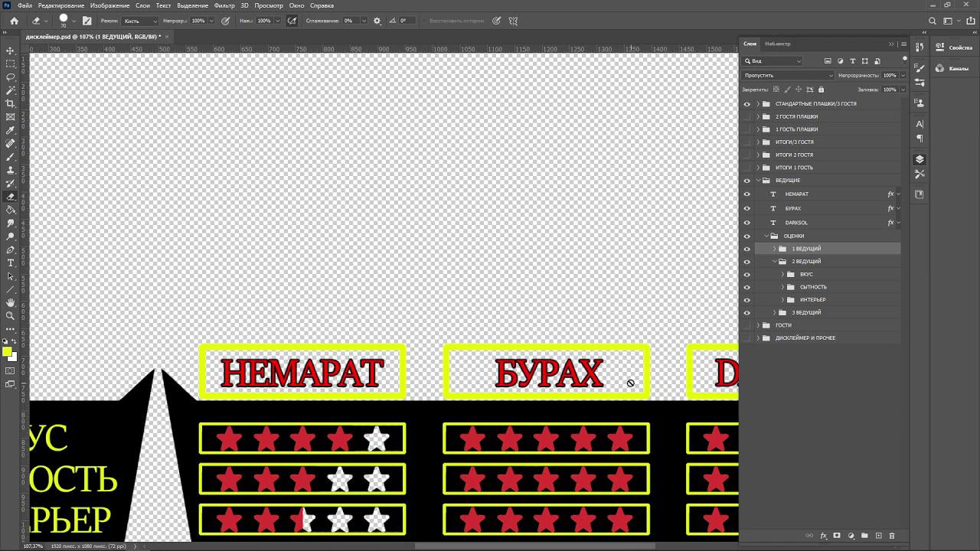Switch to the Наб.инстр tab
Screen dimensions: 980x551
[777, 44]
